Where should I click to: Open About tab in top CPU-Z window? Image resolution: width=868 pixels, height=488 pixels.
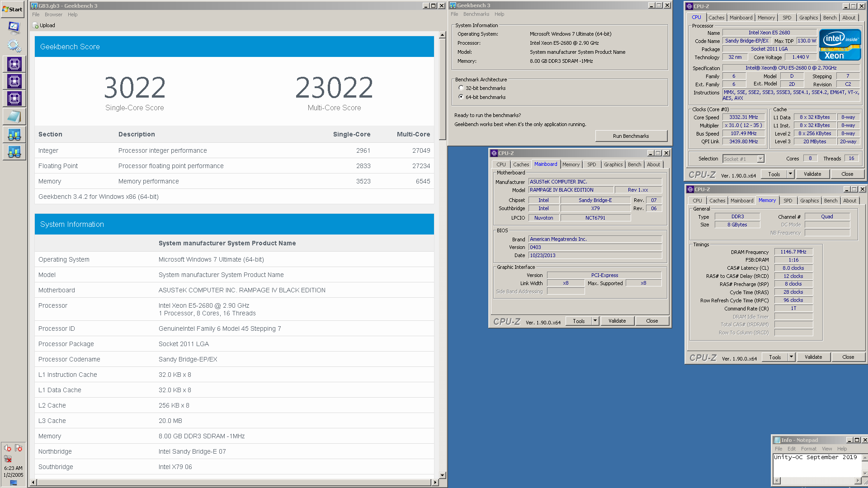coord(849,18)
